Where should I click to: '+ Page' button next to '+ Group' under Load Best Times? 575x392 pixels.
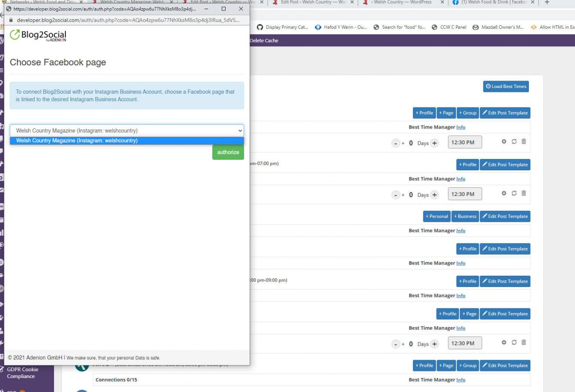coord(446,113)
